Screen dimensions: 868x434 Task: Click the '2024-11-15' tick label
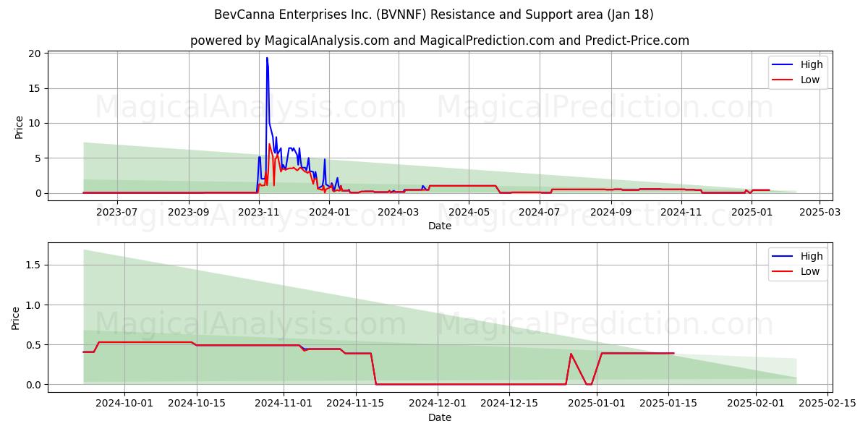coord(355,404)
